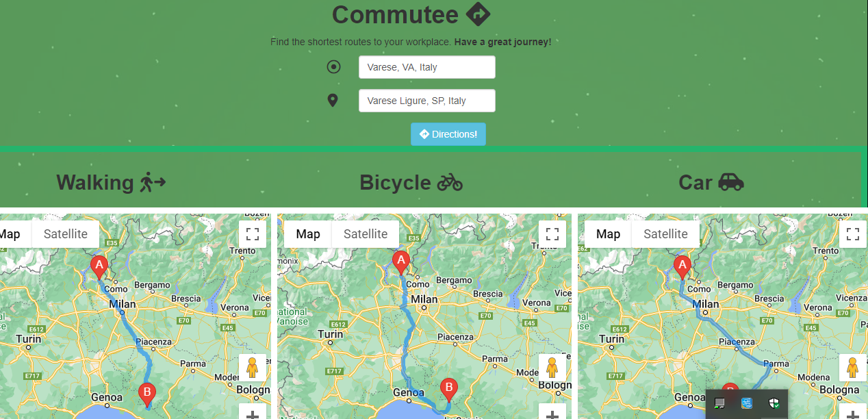Viewport: 868px width, 419px height.
Task: Toggle fullscreen on the bicycle map
Action: (x=552, y=234)
